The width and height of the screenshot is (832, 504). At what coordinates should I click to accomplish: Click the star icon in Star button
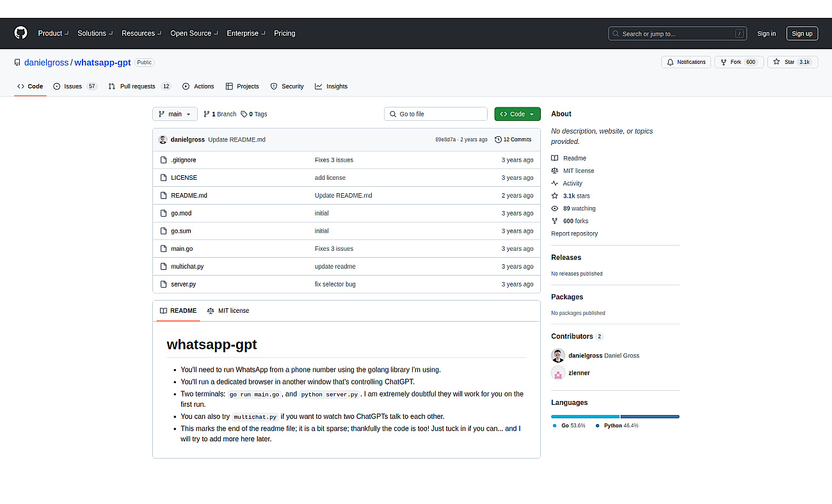776,62
